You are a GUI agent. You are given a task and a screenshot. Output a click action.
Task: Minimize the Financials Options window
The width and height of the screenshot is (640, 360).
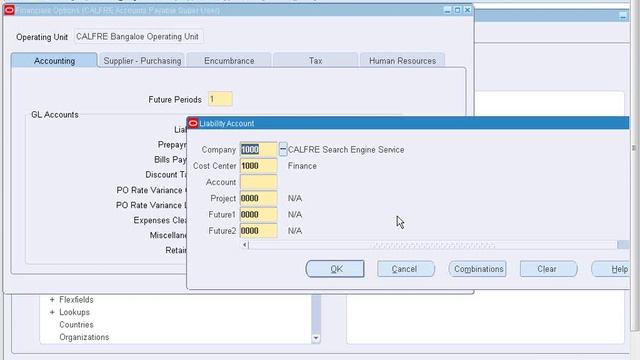(x=447, y=10)
